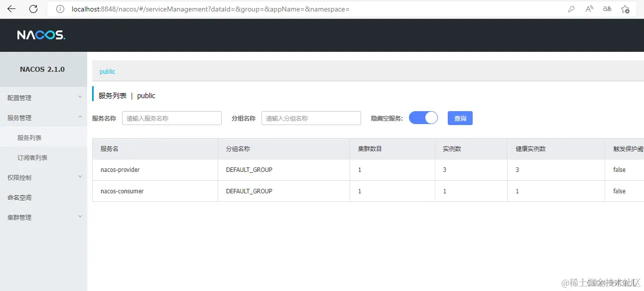Viewport: 644px width, 291px height.
Task: Click the browser address bar URL
Action: pos(211,9)
